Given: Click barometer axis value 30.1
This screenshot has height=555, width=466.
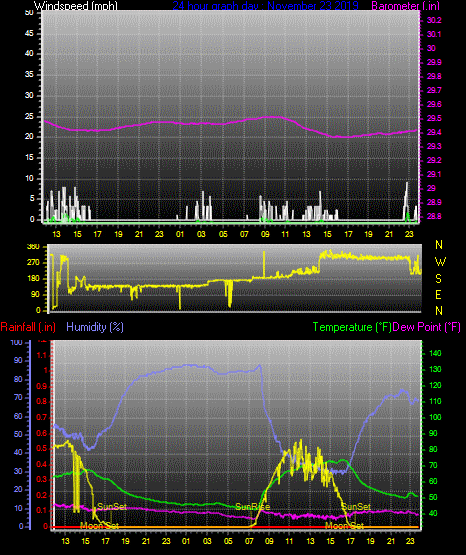Looking at the screenshot, I should pos(434,34).
